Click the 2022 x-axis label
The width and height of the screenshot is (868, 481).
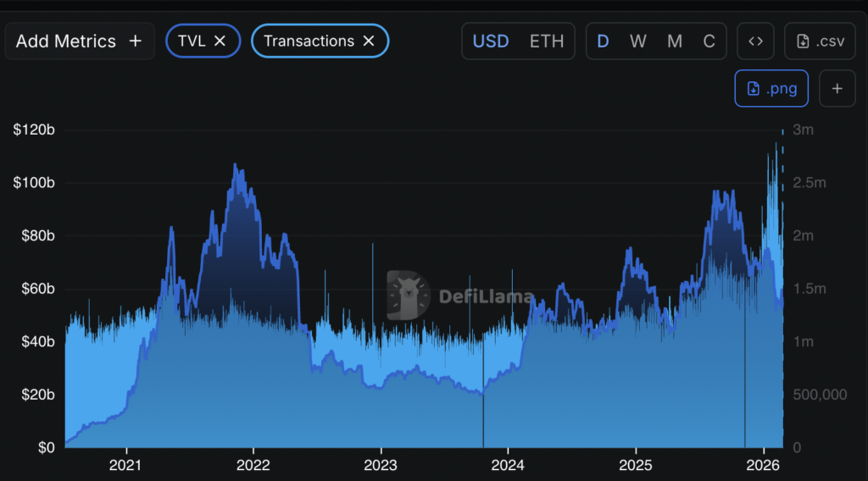(x=253, y=465)
